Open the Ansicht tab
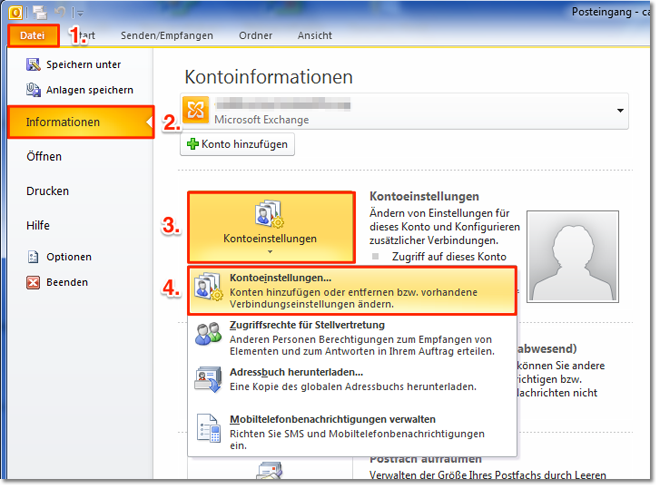Image resolution: width=656 pixels, height=485 pixels. tap(315, 36)
